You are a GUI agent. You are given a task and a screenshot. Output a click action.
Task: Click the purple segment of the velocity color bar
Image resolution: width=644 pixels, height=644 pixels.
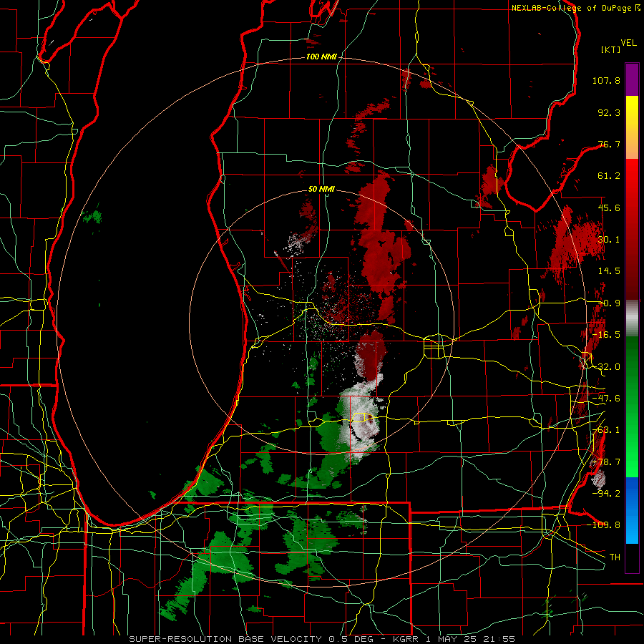pos(632,79)
